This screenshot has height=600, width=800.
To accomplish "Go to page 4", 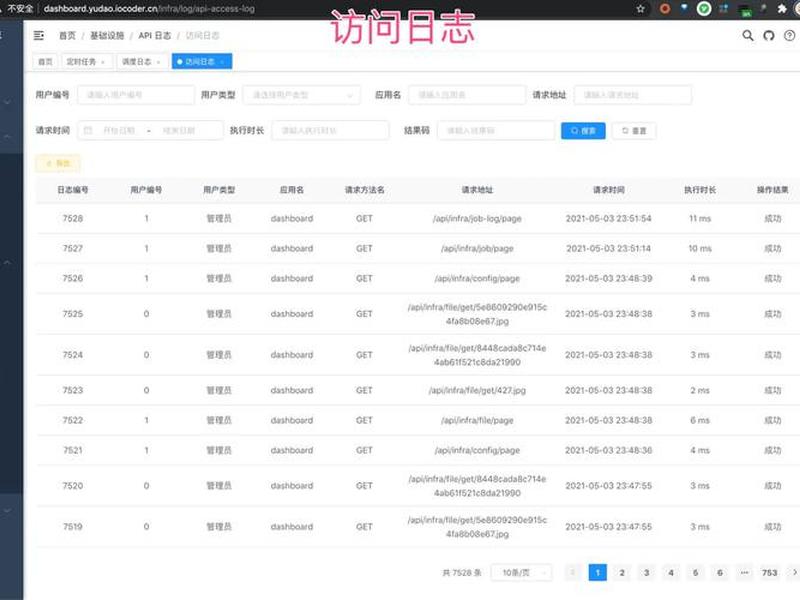I will click(x=671, y=572).
